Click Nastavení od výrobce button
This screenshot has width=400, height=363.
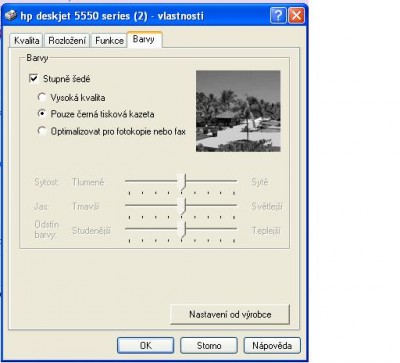tap(230, 314)
